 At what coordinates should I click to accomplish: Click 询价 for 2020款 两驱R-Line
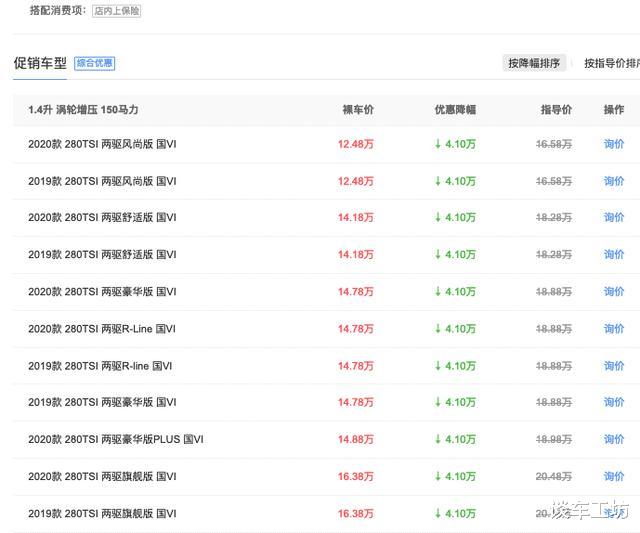tap(614, 329)
